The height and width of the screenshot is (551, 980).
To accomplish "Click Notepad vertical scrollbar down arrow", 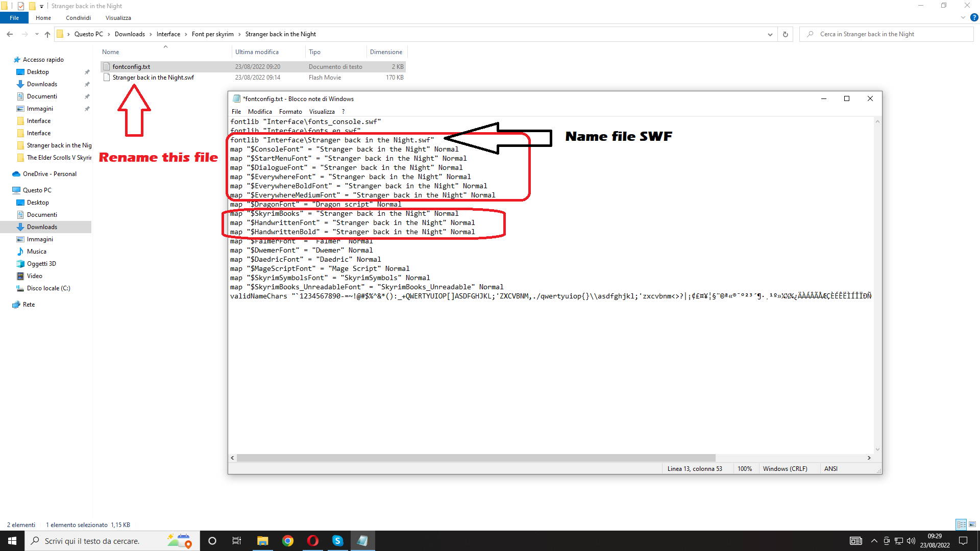I will pyautogui.click(x=877, y=449).
